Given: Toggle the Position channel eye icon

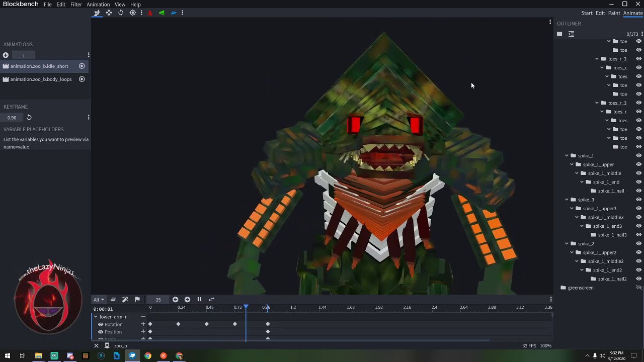Looking at the screenshot, I should pos(101,332).
